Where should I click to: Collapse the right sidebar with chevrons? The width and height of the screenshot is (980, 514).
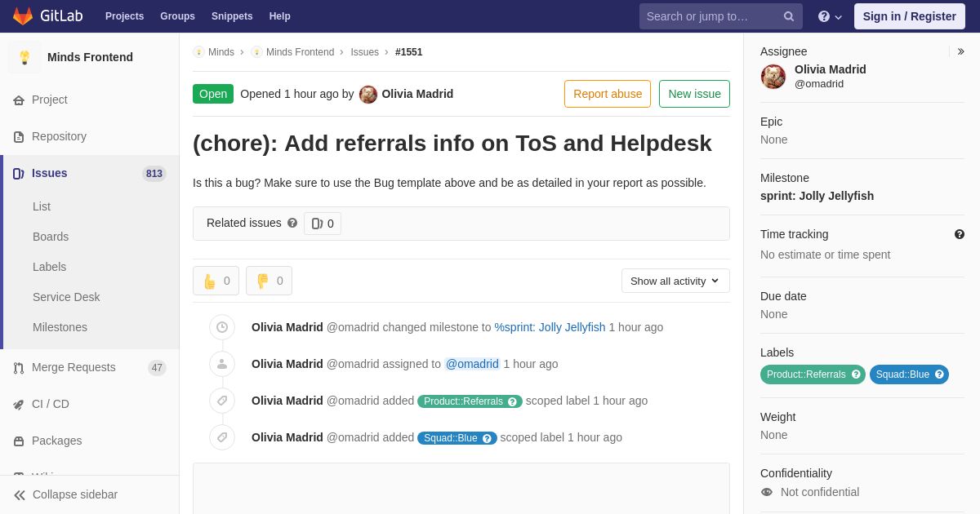click(960, 51)
